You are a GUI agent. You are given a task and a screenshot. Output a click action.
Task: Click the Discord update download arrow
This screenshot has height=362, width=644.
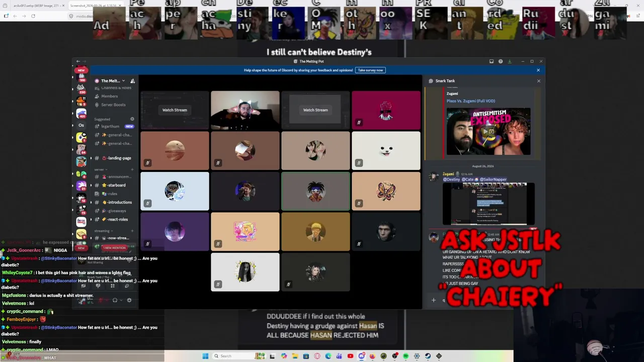(x=510, y=61)
